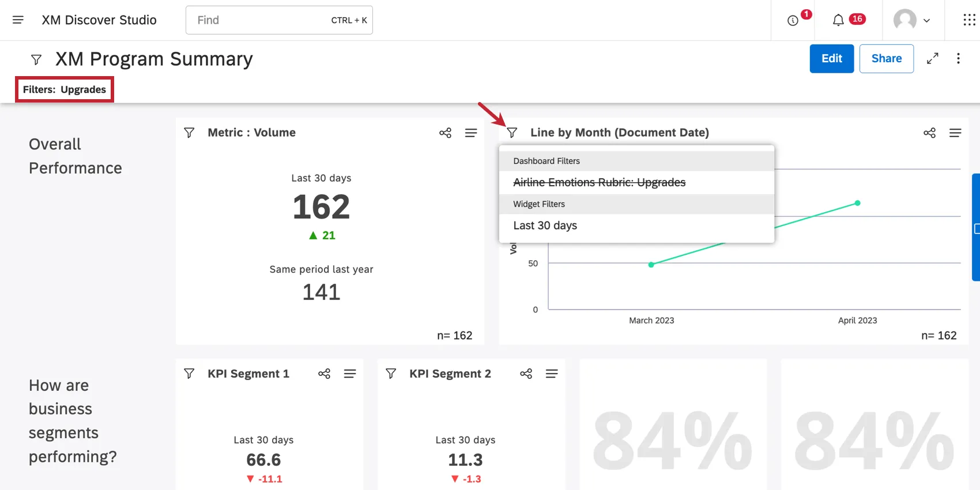Open the KPI Segment 1 widget menu
980x490 pixels.
350,374
